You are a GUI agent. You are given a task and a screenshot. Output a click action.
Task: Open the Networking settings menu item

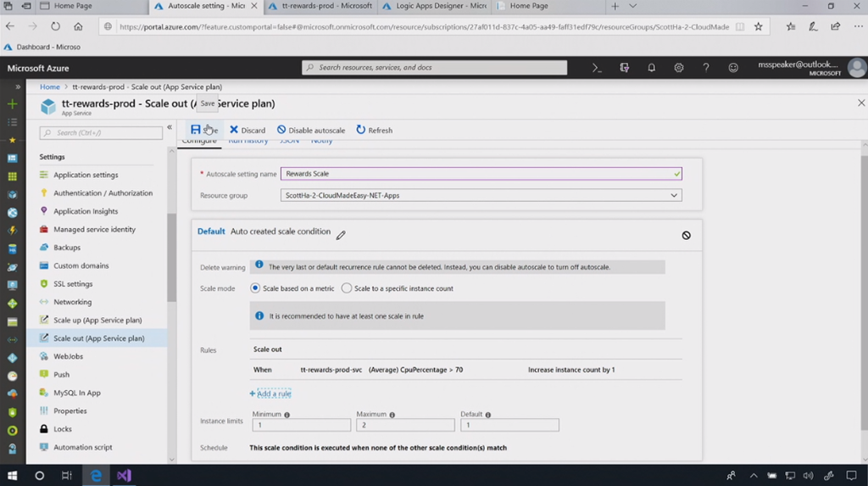tap(73, 302)
